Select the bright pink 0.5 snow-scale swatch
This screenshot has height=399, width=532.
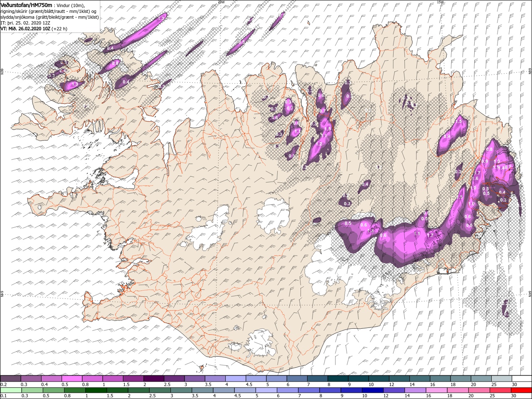tap(72, 379)
